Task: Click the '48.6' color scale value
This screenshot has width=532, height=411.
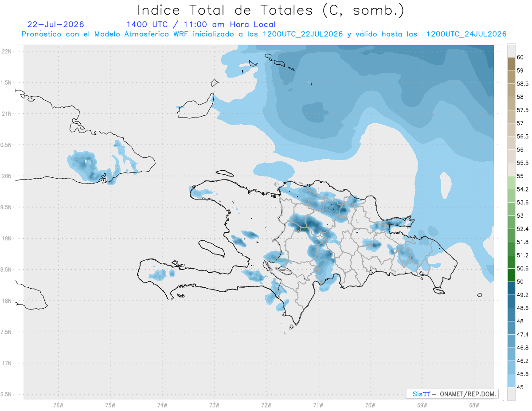Action: [522, 308]
